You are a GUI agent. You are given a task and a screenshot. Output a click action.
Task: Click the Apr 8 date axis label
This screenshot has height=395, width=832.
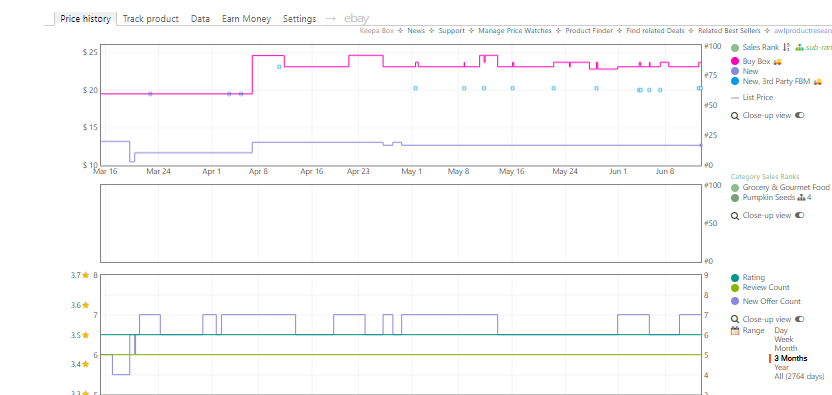258,171
